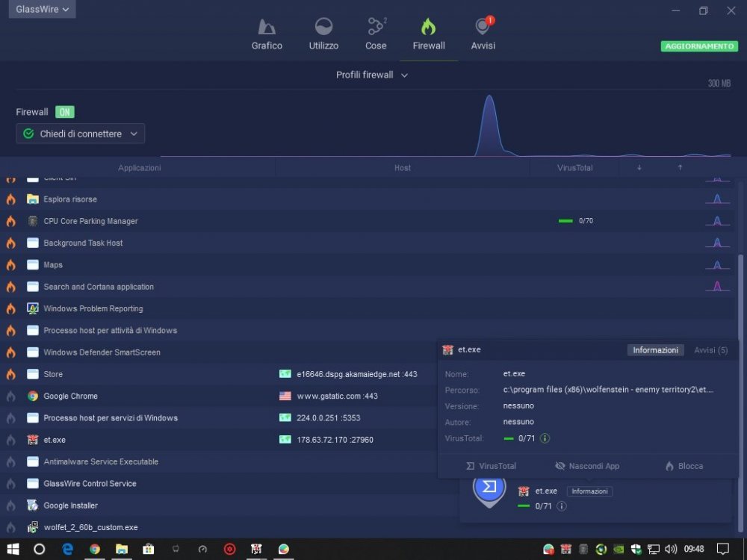Viewport: 747px width, 560px height.
Task: Click the wolfet_2_60b_custom.exe app icon
Action: tap(32, 527)
